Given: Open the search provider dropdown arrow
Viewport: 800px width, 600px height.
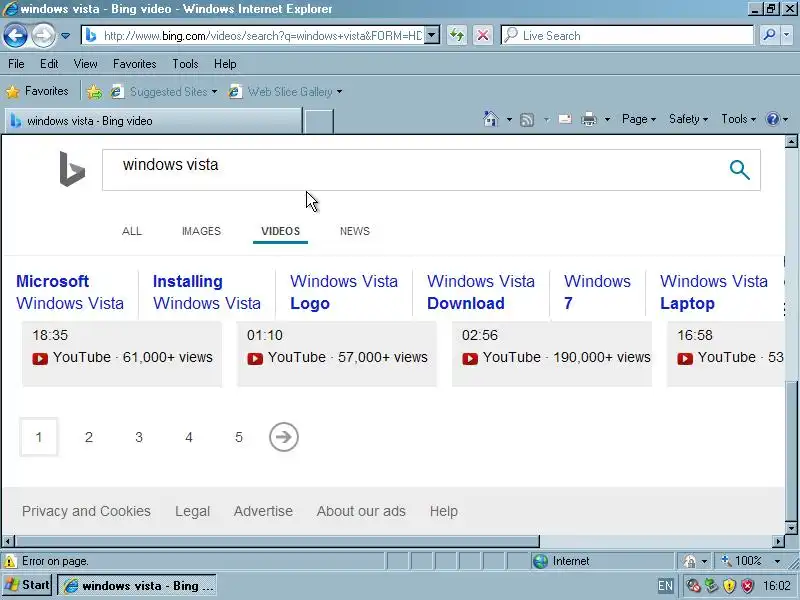Looking at the screenshot, I should coord(787,35).
